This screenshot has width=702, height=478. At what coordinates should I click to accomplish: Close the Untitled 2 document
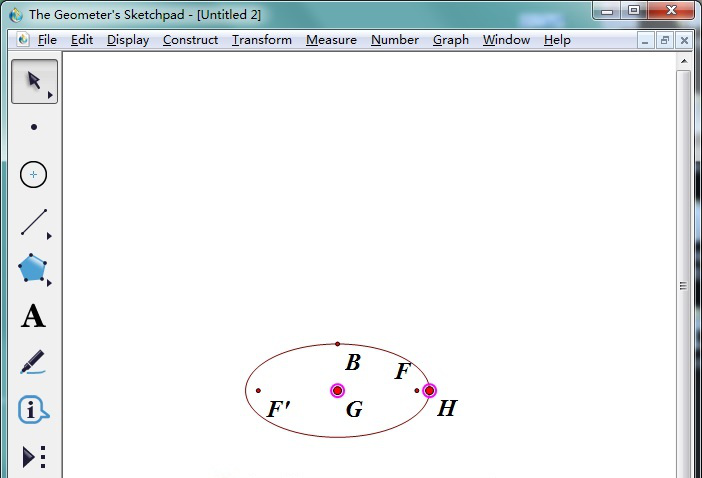[x=684, y=41]
